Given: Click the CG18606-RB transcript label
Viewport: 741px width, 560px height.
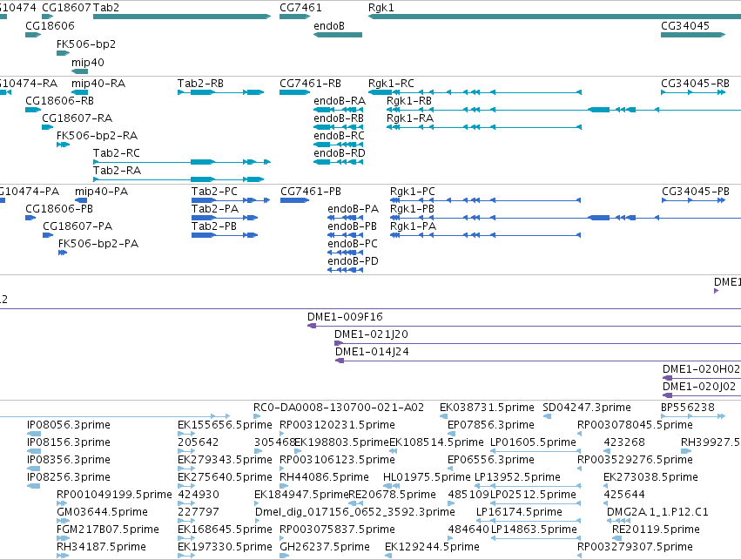Looking at the screenshot, I should (x=59, y=101).
